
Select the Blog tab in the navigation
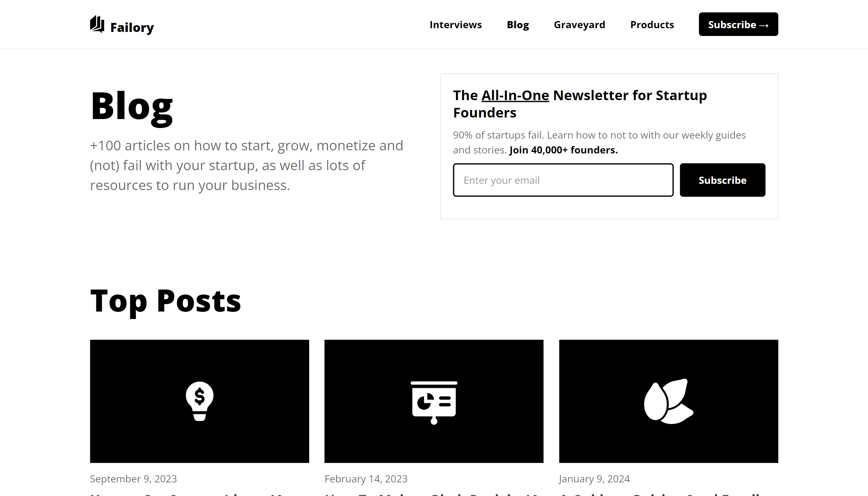point(517,24)
